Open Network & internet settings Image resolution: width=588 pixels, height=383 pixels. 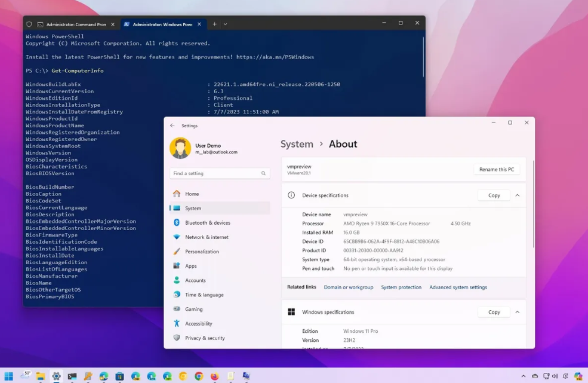pos(207,237)
